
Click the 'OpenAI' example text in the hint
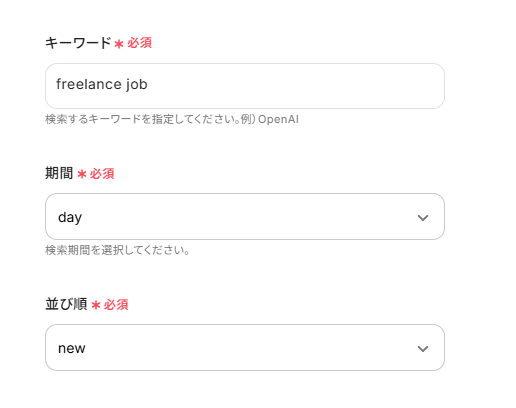click(x=278, y=119)
